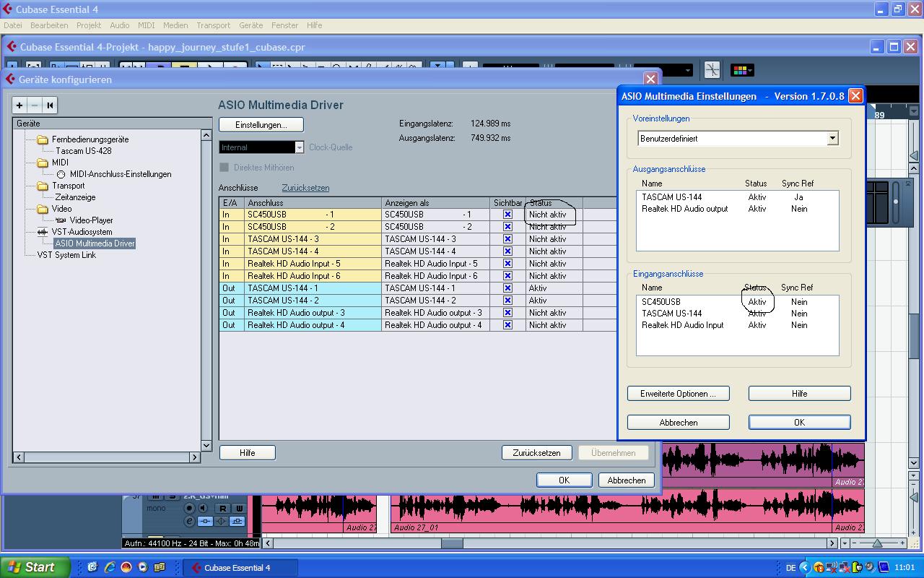The height and width of the screenshot is (578, 924).
Task: Open the Benutzerdefiniert Voreinstellungen dropdown
Action: [x=832, y=138]
